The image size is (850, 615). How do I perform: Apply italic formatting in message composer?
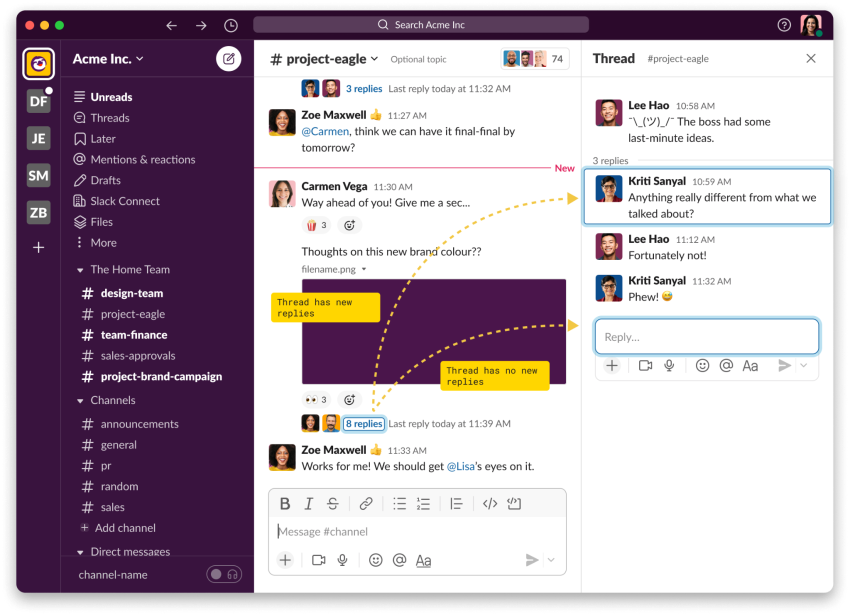(308, 504)
